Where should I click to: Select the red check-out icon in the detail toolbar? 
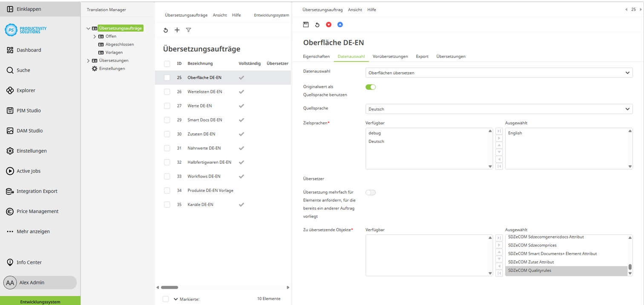click(329, 24)
